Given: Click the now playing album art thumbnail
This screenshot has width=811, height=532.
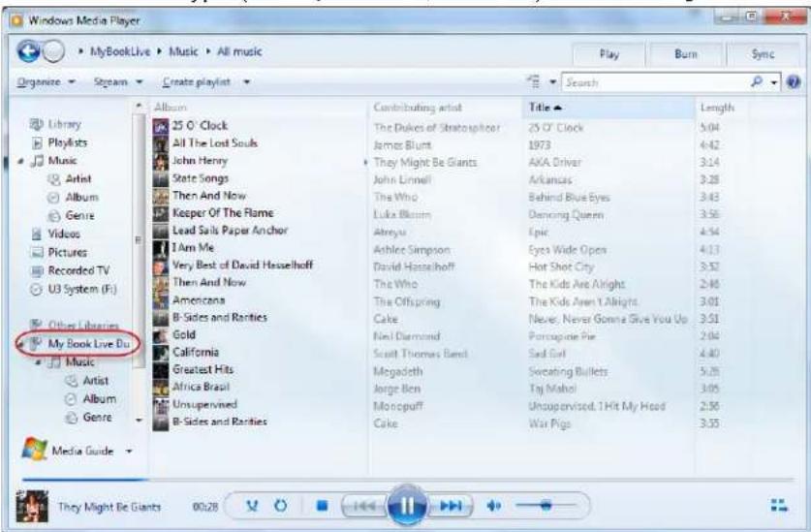Looking at the screenshot, I should tap(32, 506).
